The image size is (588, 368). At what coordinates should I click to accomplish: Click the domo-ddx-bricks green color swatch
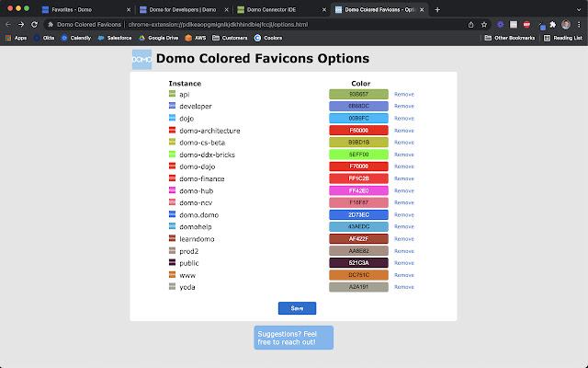[x=358, y=155]
